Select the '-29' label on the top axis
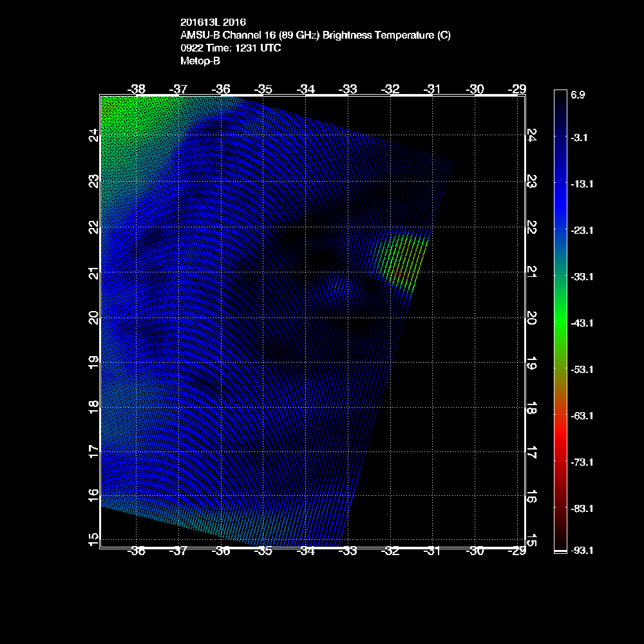Image resolution: width=644 pixels, height=644 pixels. point(517,89)
